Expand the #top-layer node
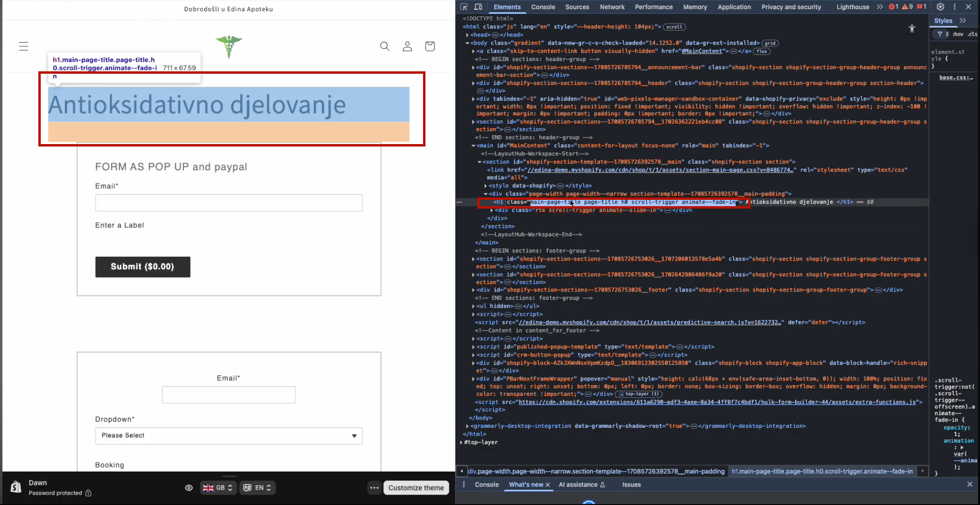The height and width of the screenshot is (505, 980). point(461,442)
